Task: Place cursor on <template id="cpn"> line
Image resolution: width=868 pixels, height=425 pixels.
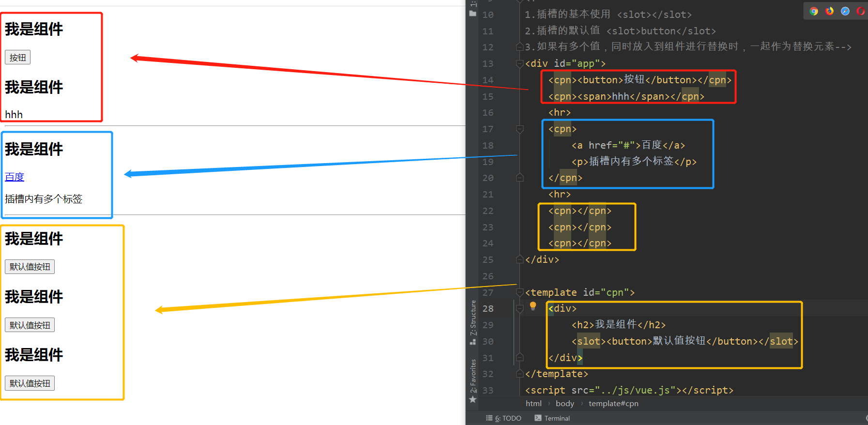Action: click(x=580, y=292)
